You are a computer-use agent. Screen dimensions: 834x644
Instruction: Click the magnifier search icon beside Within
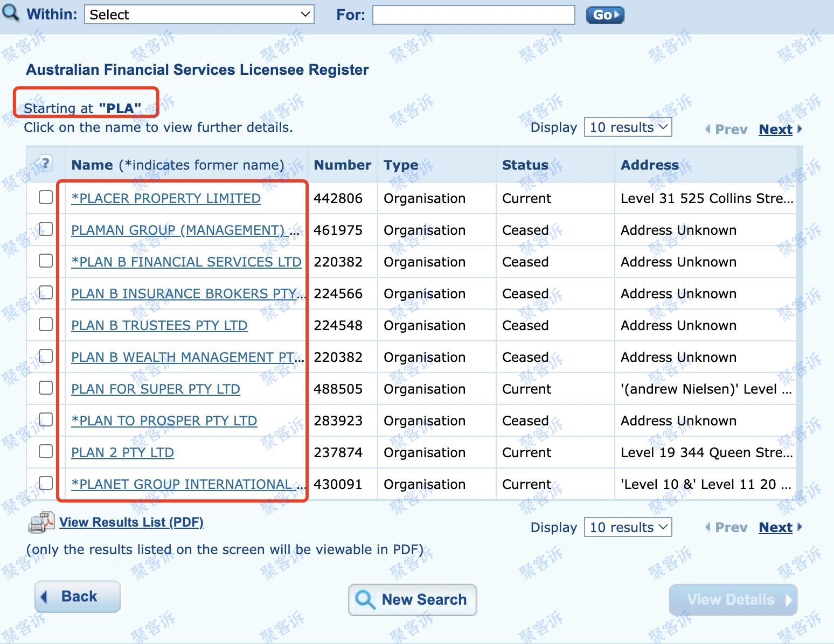[10, 13]
